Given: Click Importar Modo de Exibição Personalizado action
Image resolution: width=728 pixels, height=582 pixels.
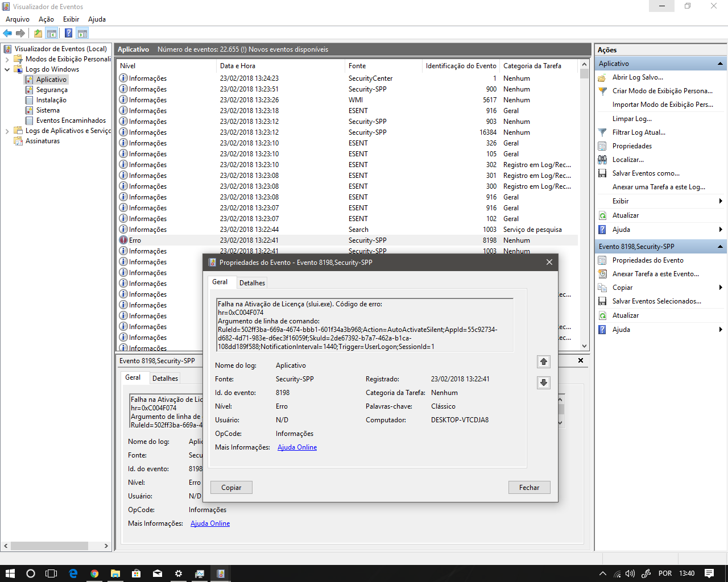Looking at the screenshot, I should coord(663,105).
